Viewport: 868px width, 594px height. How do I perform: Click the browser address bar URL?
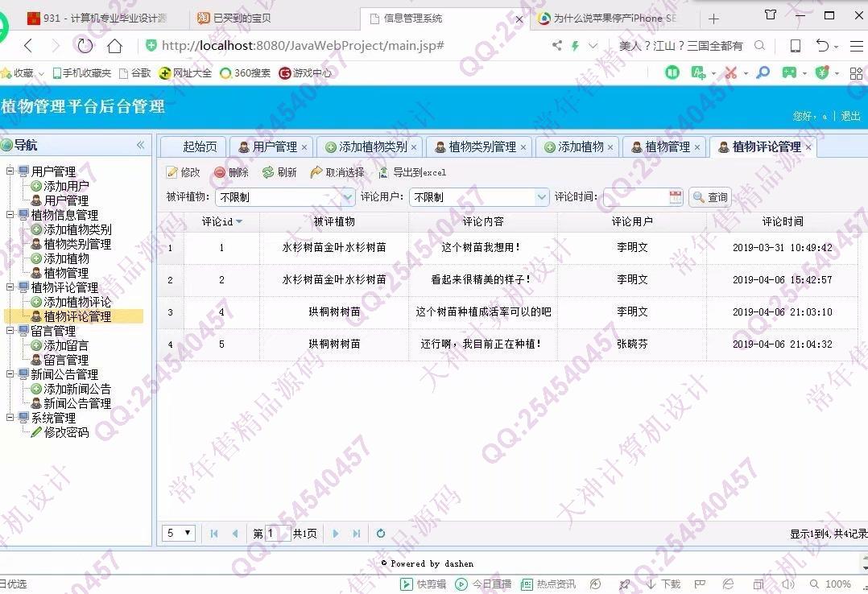click(x=303, y=45)
